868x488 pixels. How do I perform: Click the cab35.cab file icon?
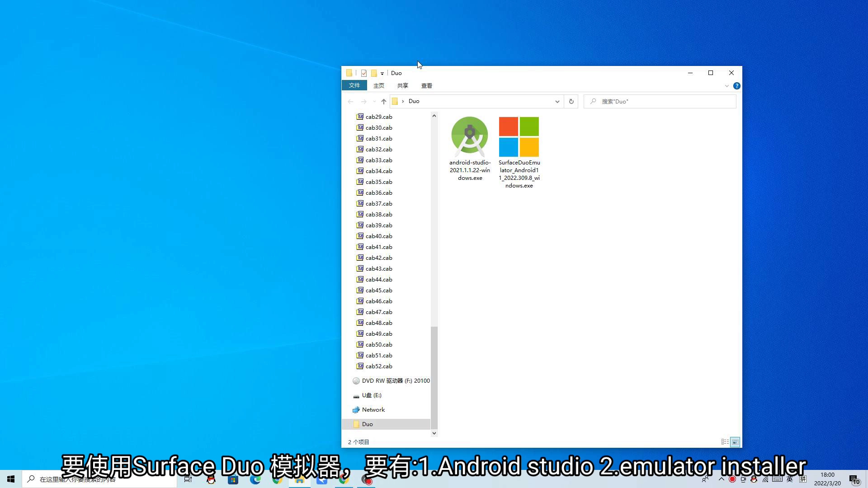click(x=360, y=182)
